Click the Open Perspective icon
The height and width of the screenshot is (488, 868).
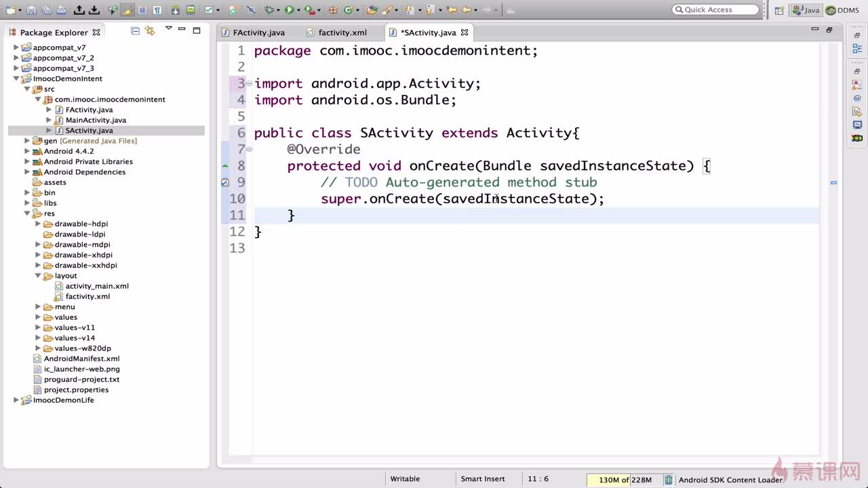pos(779,10)
